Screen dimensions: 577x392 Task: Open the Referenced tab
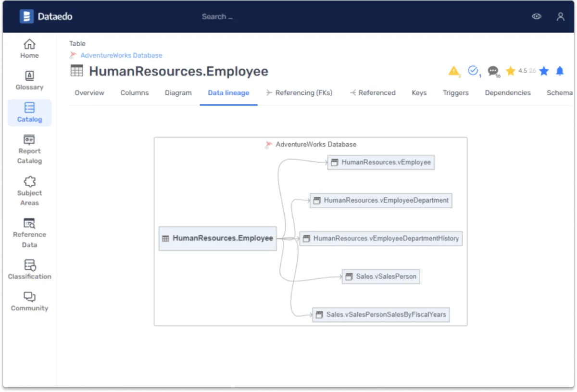[373, 93]
